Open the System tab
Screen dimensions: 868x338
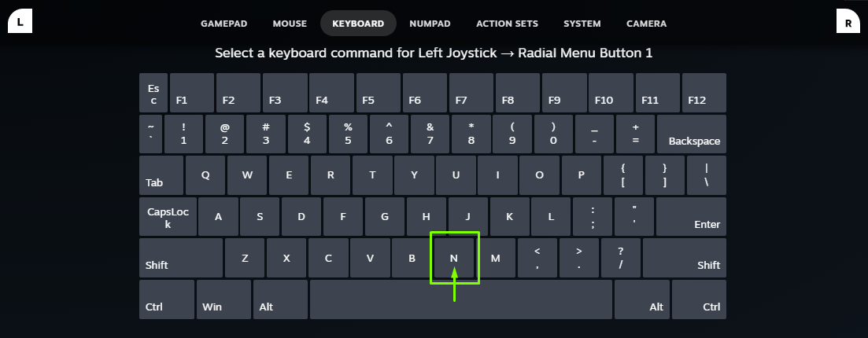tap(582, 24)
